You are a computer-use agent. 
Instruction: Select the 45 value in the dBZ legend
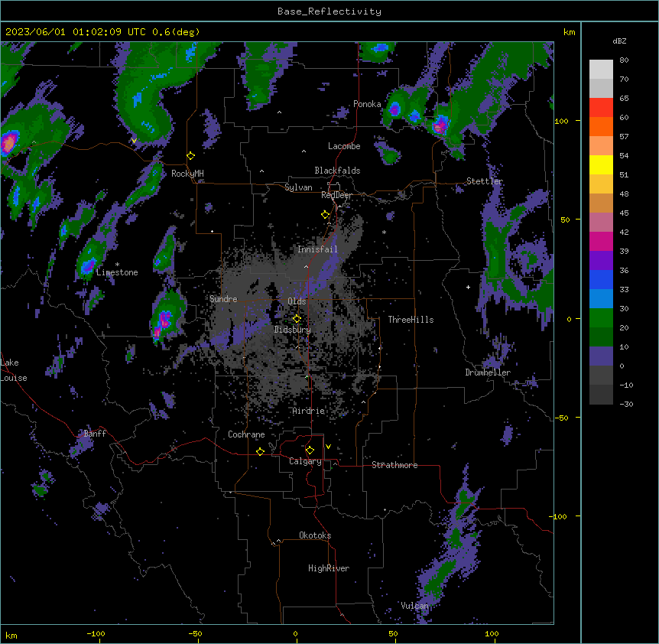pos(624,213)
